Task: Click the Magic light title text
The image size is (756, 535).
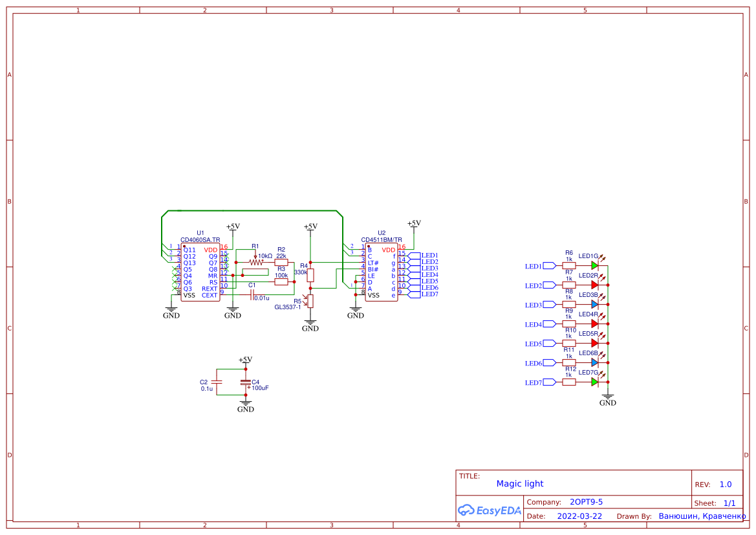Action: click(x=520, y=484)
